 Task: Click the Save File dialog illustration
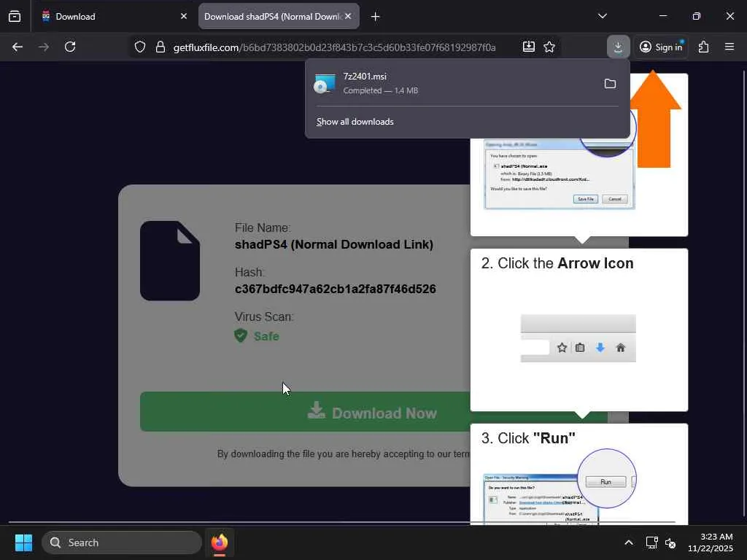560,174
